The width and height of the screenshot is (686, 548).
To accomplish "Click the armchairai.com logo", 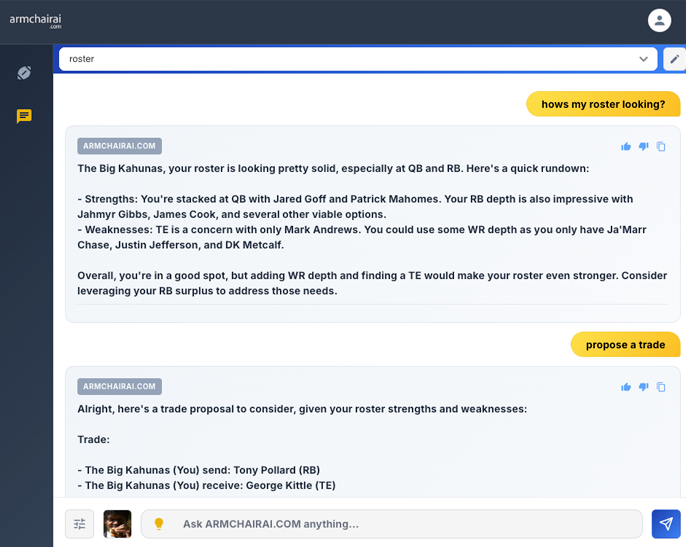I will [35, 20].
